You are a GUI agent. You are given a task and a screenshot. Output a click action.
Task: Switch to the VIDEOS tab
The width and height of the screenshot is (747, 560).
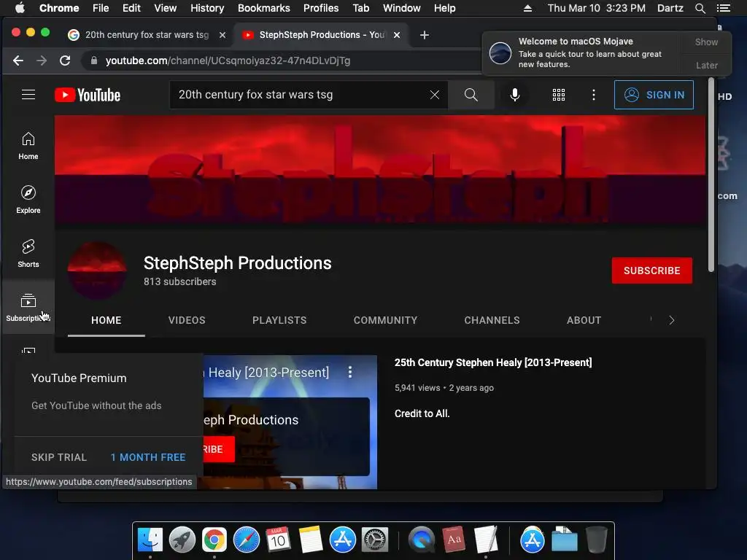click(187, 321)
